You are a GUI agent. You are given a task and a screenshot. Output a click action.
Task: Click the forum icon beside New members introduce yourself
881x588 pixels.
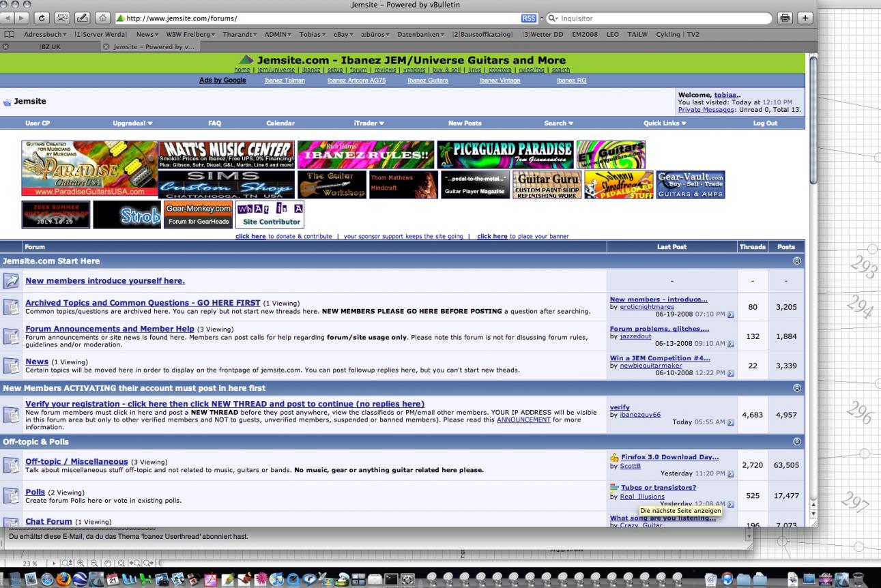[x=11, y=280]
